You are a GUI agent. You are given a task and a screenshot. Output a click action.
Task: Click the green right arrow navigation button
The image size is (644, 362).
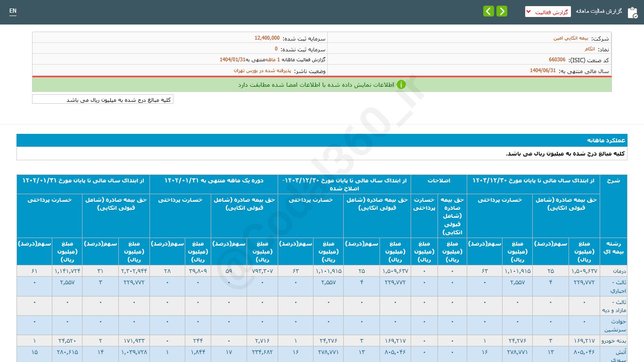[x=502, y=11]
